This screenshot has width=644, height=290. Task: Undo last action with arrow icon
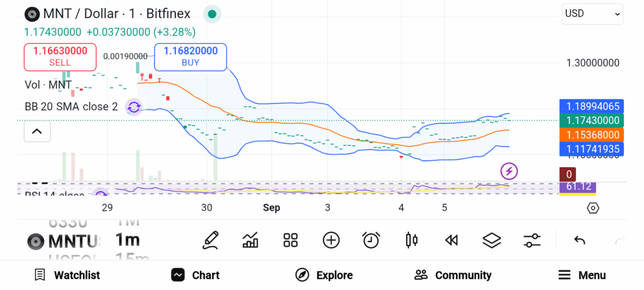(579, 240)
